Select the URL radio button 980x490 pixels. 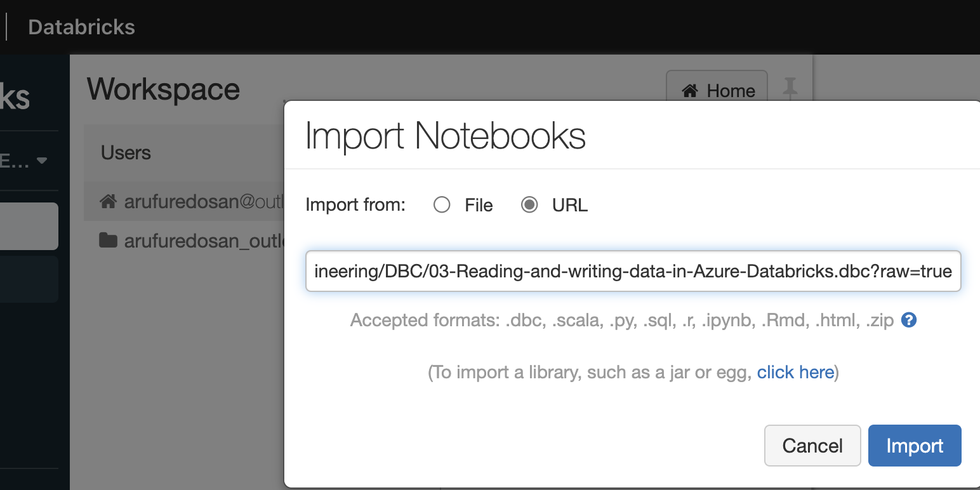[x=529, y=205]
